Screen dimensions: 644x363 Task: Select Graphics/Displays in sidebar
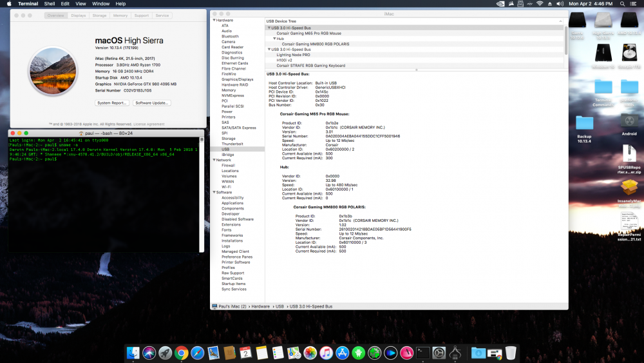pyautogui.click(x=238, y=79)
